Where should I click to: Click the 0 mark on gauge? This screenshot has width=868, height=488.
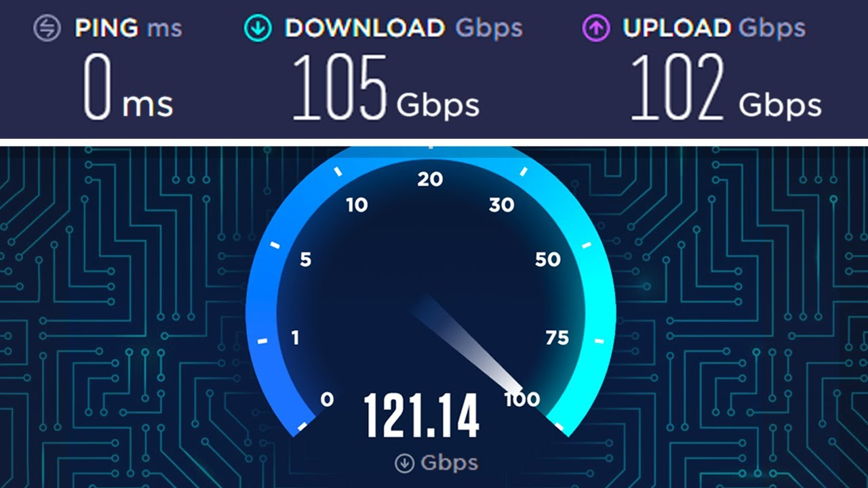point(327,400)
